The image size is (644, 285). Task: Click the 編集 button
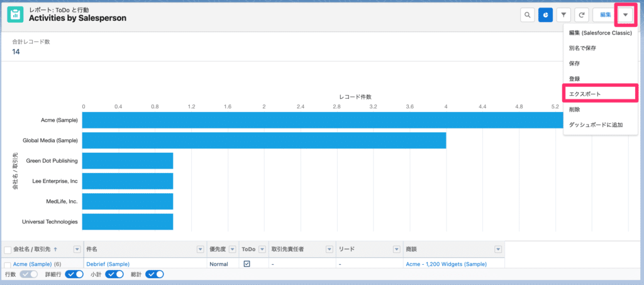(606, 14)
